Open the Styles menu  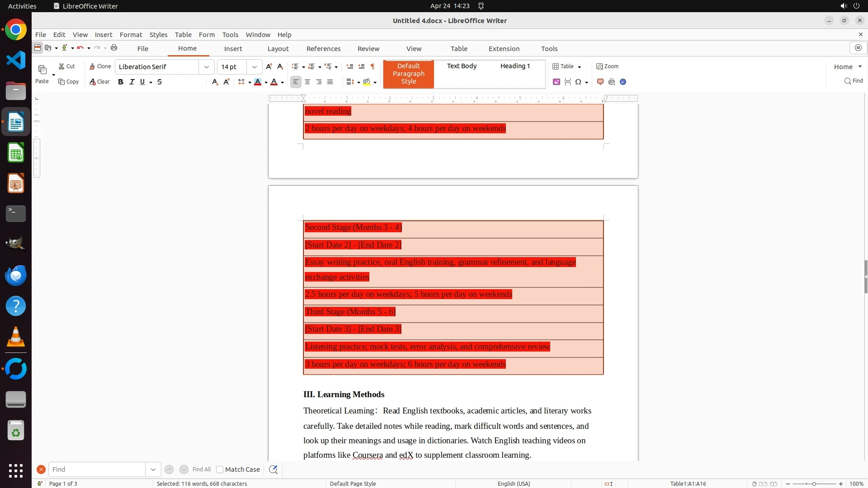point(158,34)
